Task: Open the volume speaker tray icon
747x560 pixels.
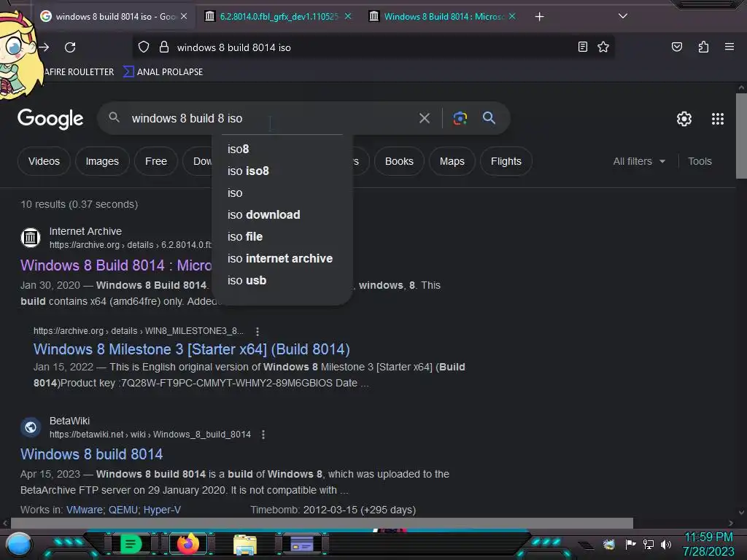Action: coord(665,544)
